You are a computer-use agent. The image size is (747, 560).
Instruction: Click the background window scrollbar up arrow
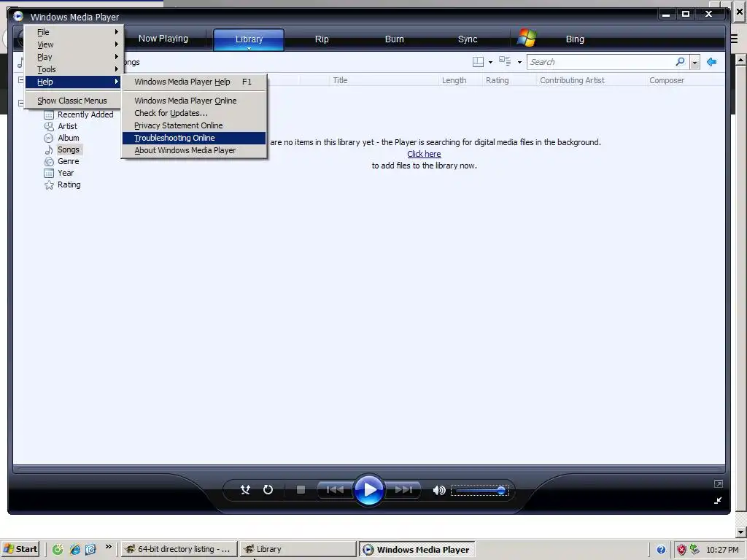coord(740,61)
